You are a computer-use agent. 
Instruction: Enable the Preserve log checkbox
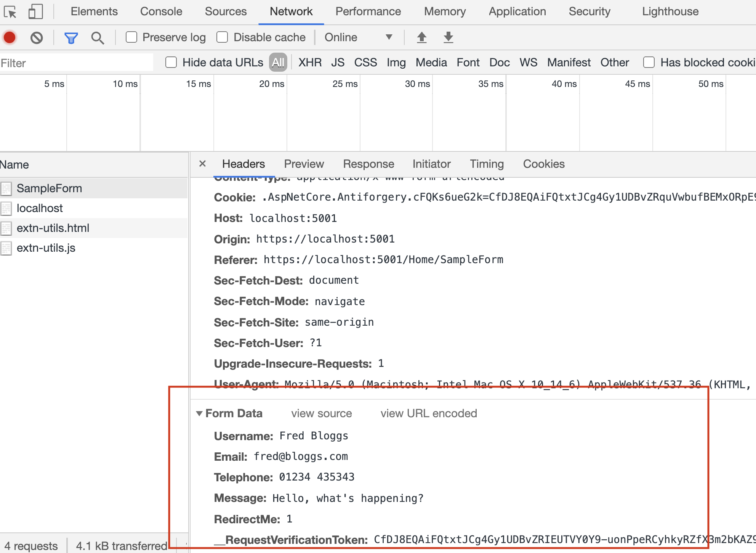click(x=131, y=37)
